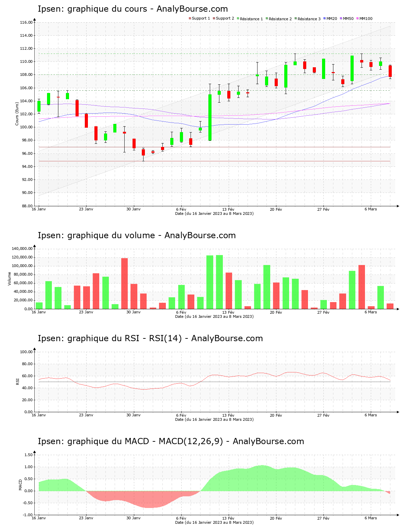Click the MM100 legend color square
This screenshot has width=412, height=532.
tap(357, 19)
